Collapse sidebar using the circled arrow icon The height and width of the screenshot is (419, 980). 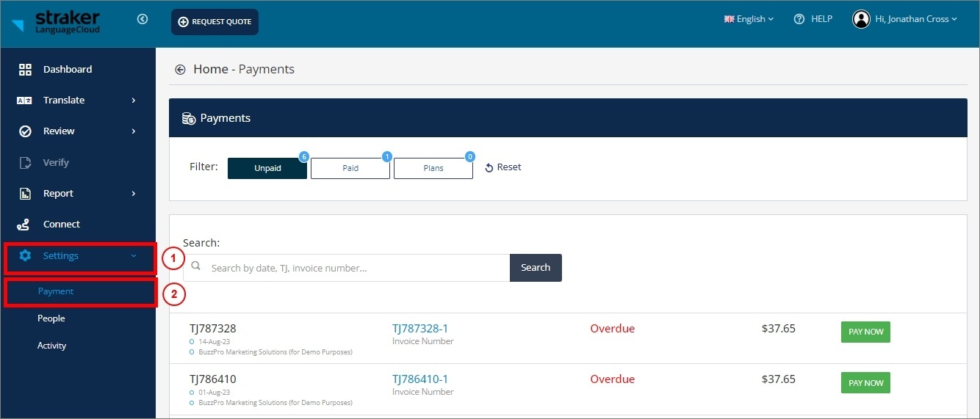point(143,20)
